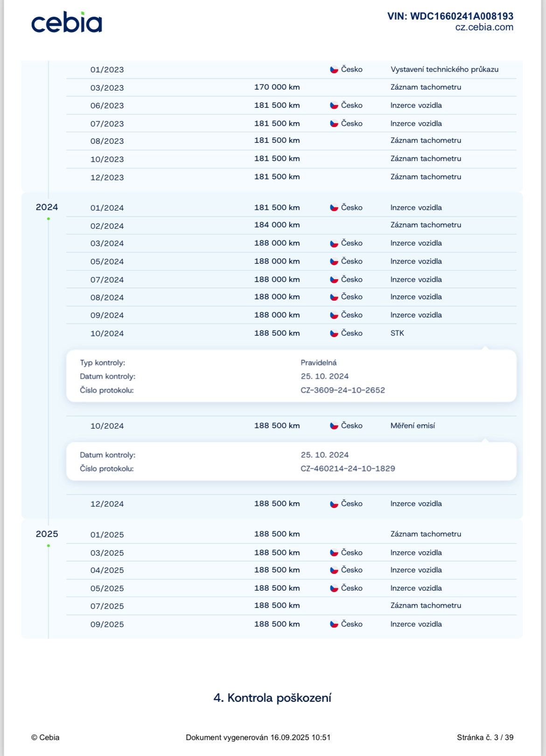Click the Czech flag in the 01/2024 row
546x756 pixels.
tap(334, 208)
